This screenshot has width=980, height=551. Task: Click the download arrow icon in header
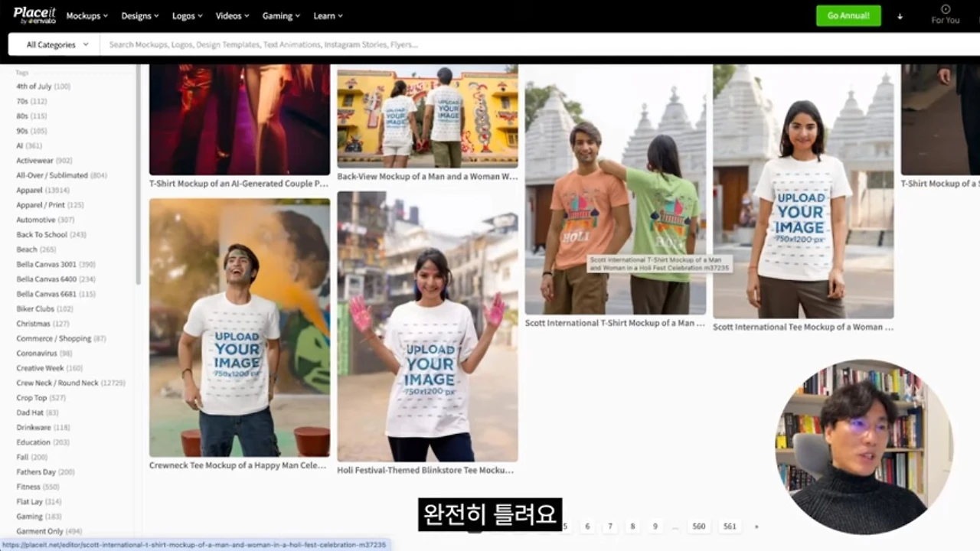pos(900,16)
